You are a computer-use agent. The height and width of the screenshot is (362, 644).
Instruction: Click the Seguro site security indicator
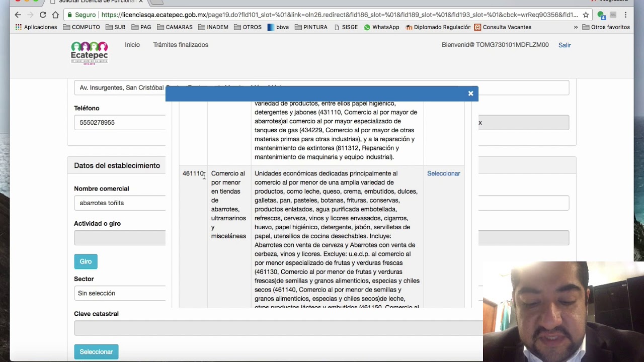click(x=82, y=15)
